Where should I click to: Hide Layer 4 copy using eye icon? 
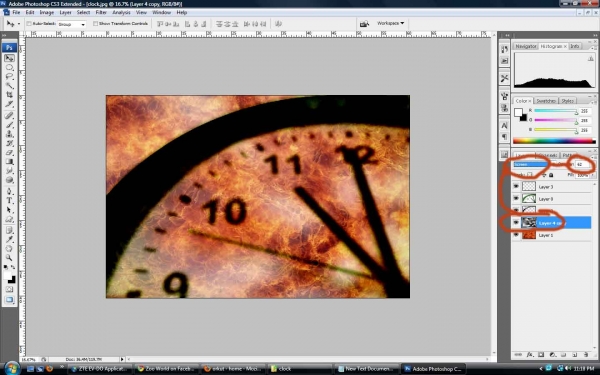516,223
